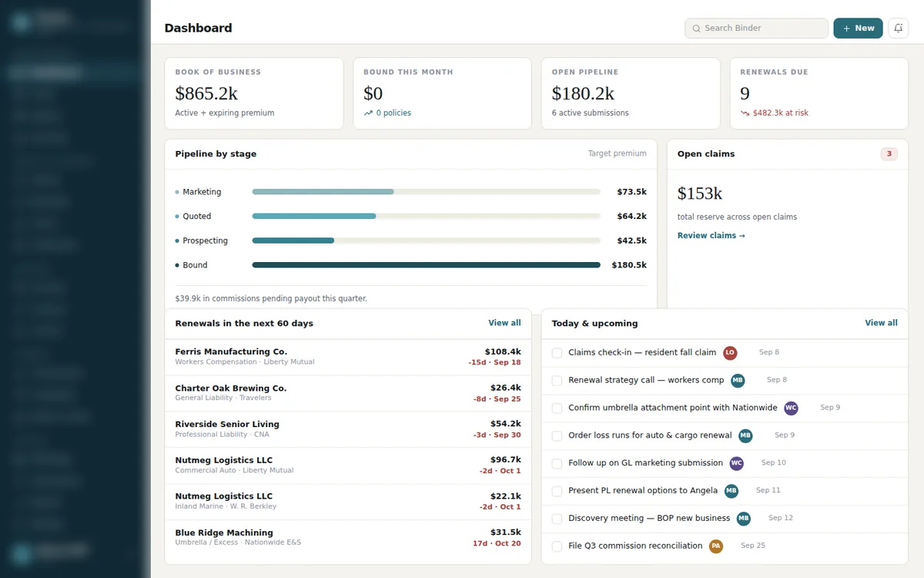924x578 pixels.
Task: Click the magnifier icon in Search Binder
Action: click(696, 29)
